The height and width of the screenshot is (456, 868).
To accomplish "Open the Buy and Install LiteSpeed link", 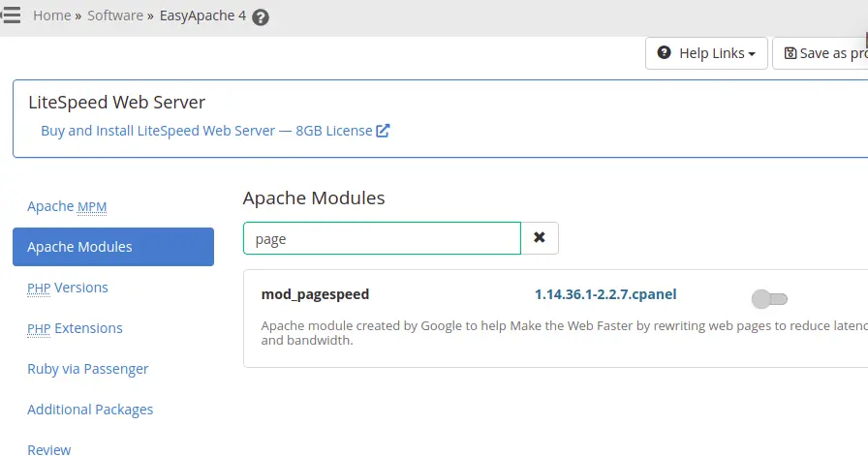I will tap(206, 131).
